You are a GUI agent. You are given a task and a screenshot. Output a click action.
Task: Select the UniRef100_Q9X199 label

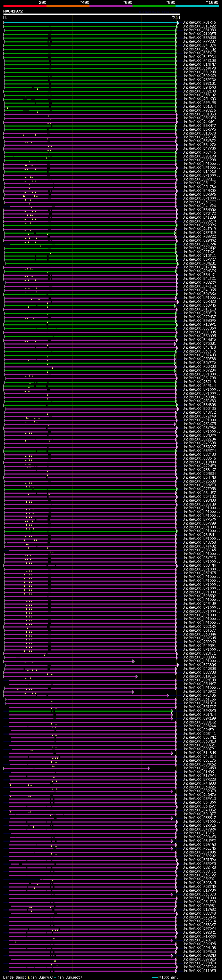pos(199,718)
